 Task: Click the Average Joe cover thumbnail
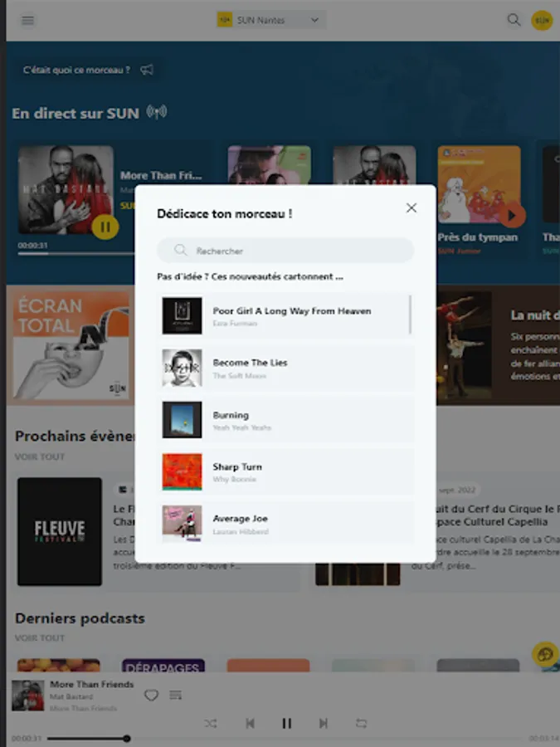coord(182,524)
